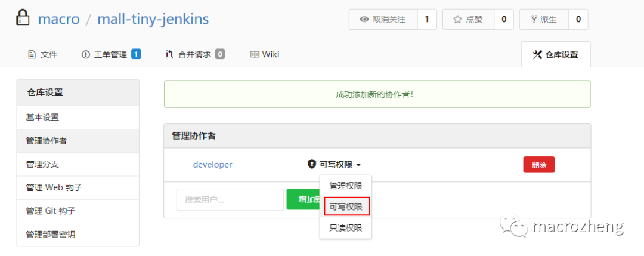
Task: Click the green add collaborator button
Action: pyautogui.click(x=303, y=199)
